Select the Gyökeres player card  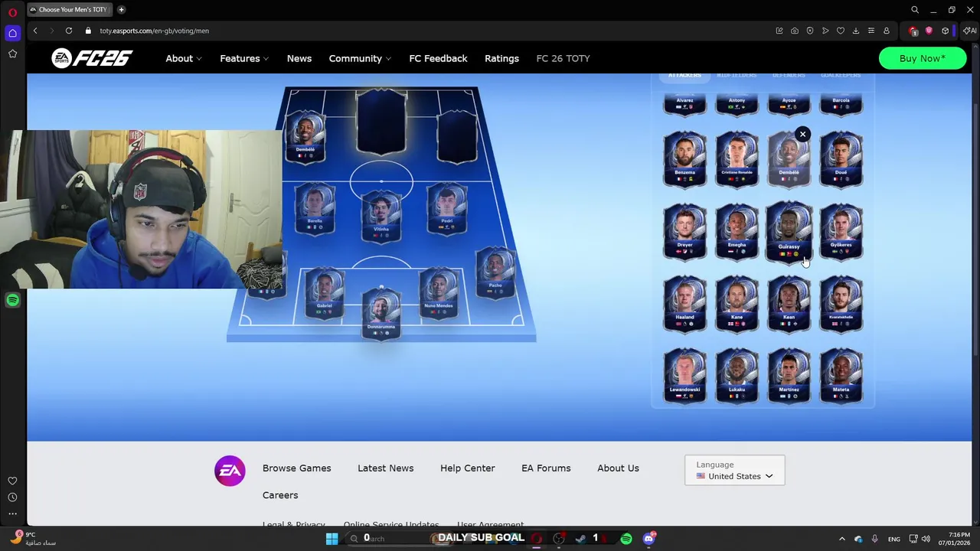point(841,231)
